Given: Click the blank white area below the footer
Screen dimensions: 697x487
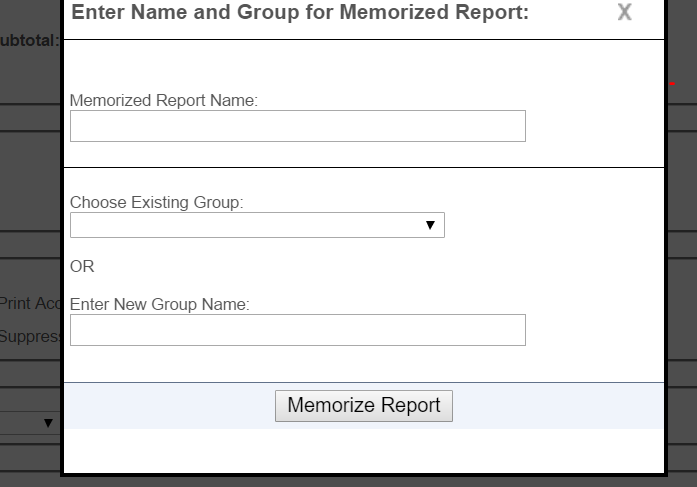Looking at the screenshot, I should click(x=364, y=451).
